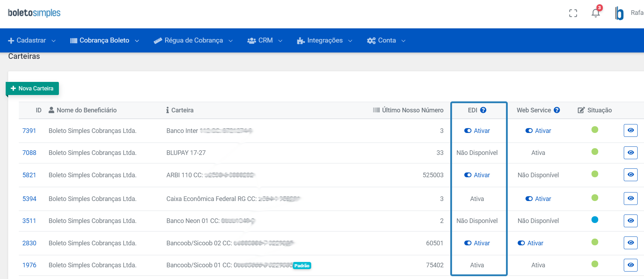Viewport: 644px width, 279px height.
Task: Click the Web Service help question icon
Action: tap(557, 110)
